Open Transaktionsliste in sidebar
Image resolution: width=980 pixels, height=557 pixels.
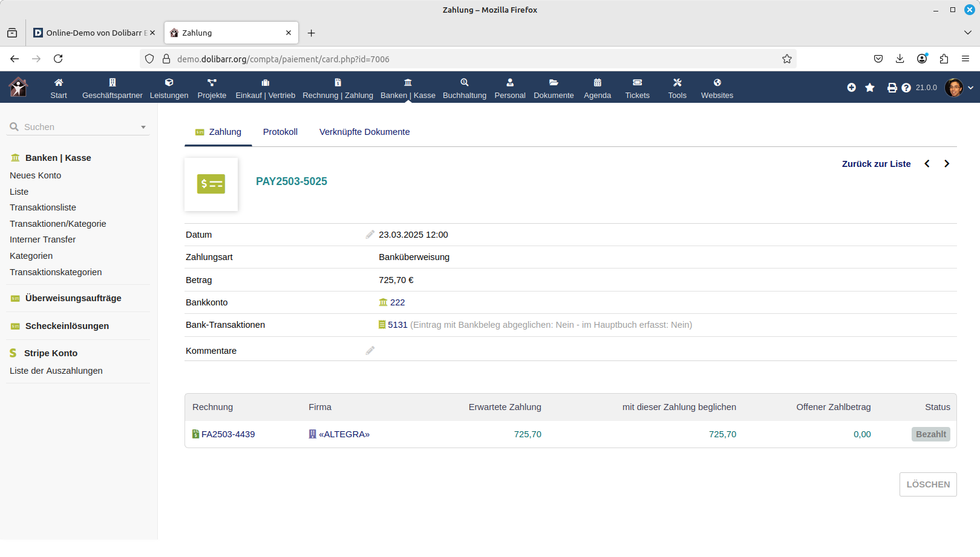(43, 207)
